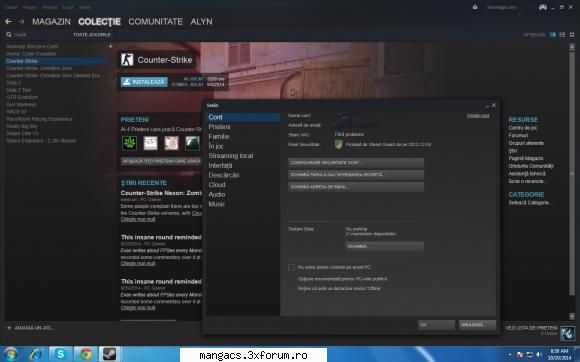The width and height of the screenshot is (580, 362).
Task: Select the first green friend avatar
Action: pos(129,143)
